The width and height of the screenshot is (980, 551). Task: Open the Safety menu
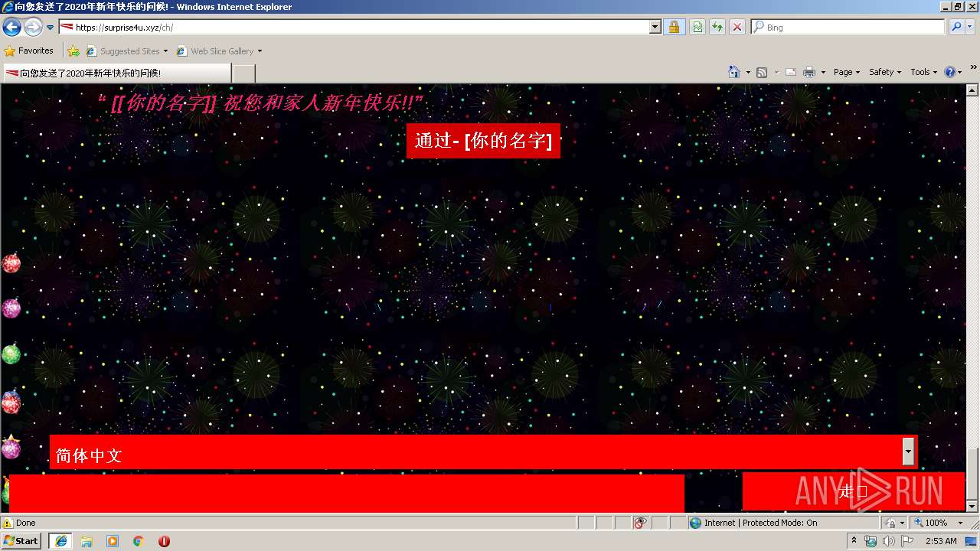[885, 72]
